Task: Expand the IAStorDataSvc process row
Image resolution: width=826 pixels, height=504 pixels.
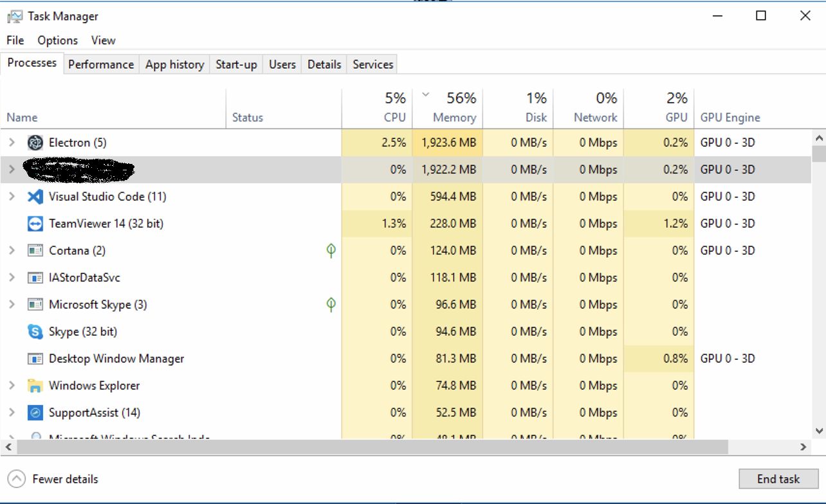Action: [x=12, y=278]
